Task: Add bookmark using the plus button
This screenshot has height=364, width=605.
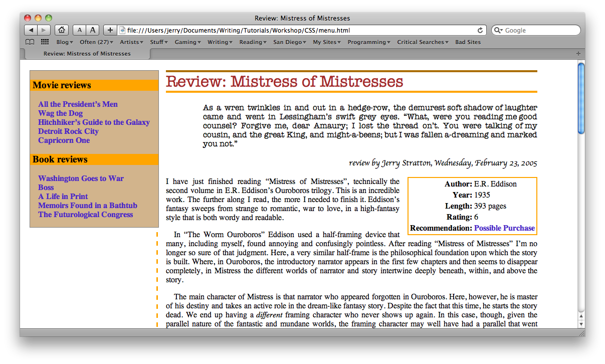Action: (110, 31)
